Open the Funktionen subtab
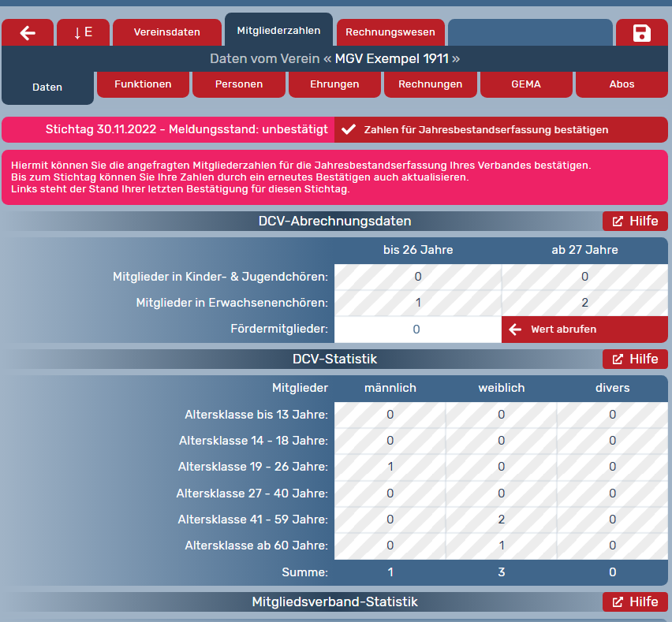672x622 pixels. coord(143,84)
